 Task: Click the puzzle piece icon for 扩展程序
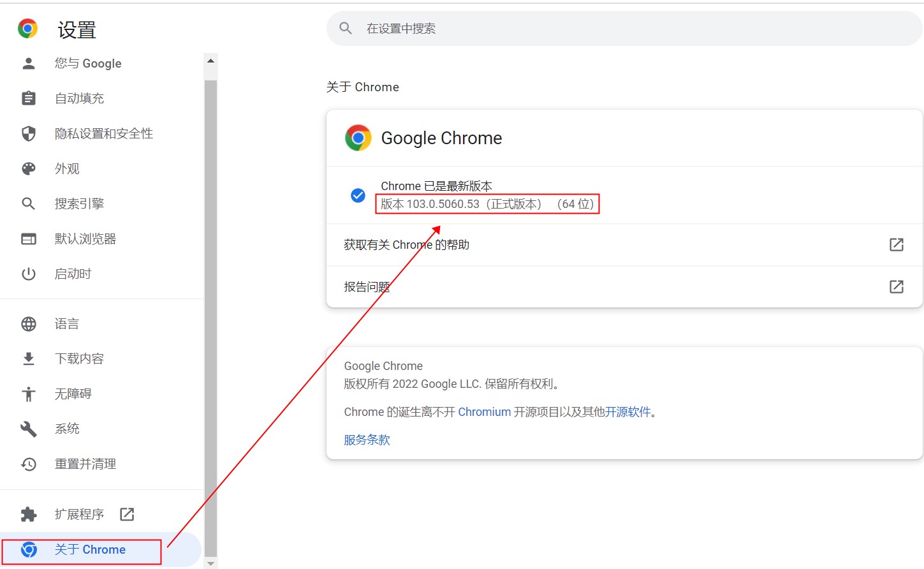(x=29, y=514)
